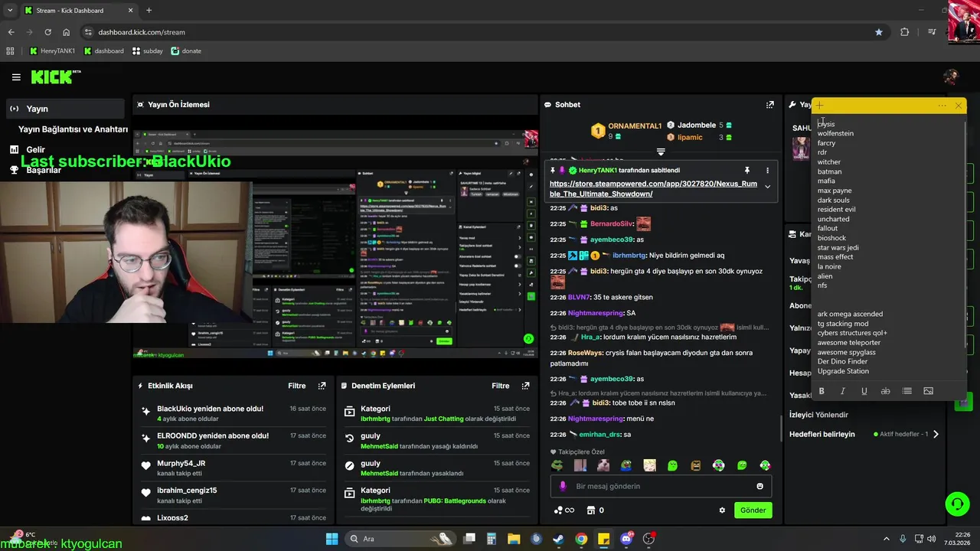This screenshot has width=980, height=551.
Task: Open Discord from the taskbar
Action: [626, 539]
